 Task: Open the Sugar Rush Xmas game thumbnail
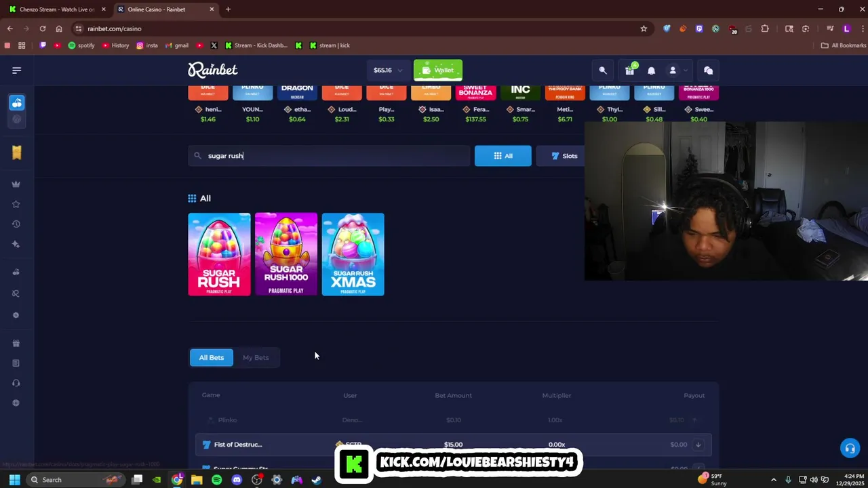click(353, 254)
